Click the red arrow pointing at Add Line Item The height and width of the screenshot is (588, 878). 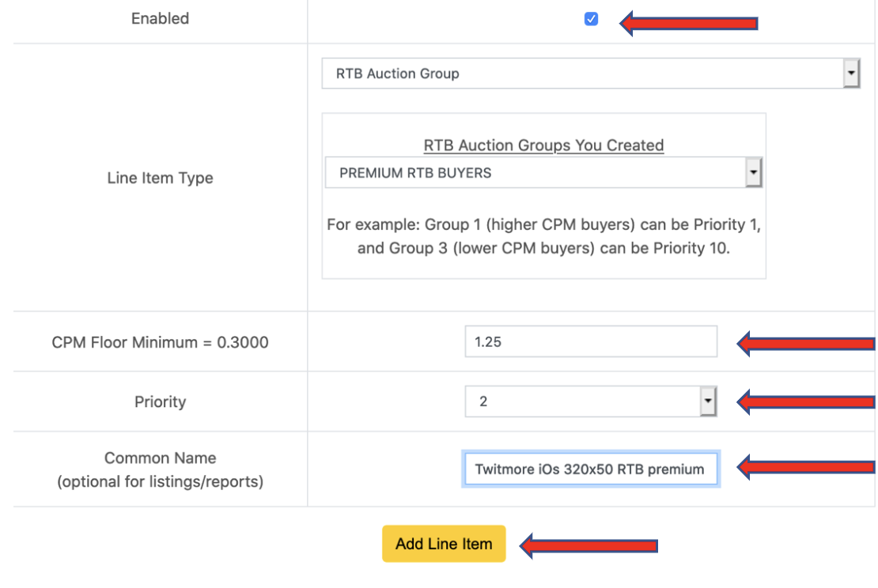click(x=588, y=545)
